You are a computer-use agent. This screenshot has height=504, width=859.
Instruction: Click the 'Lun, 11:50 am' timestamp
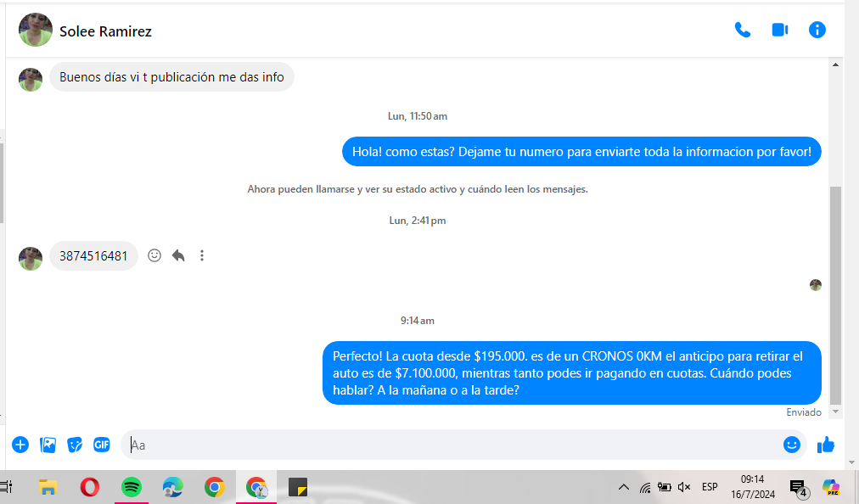pyautogui.click(x=418, y=116)
